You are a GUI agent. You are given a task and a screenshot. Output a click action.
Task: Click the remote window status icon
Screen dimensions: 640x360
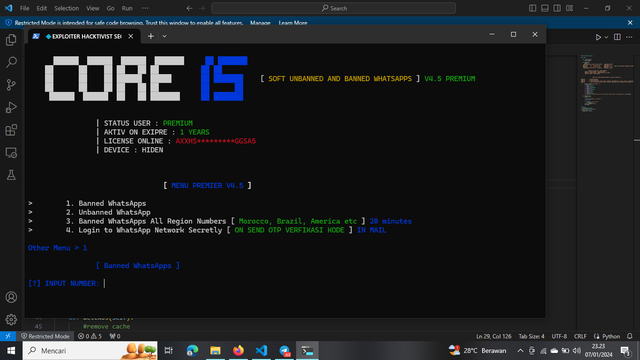(8, 336)
